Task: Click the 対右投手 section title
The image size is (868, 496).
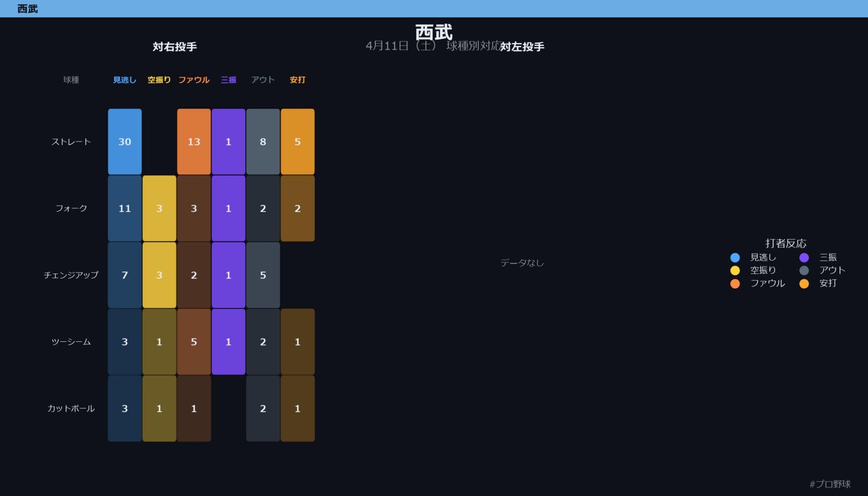Action: [x=175, y=47]
